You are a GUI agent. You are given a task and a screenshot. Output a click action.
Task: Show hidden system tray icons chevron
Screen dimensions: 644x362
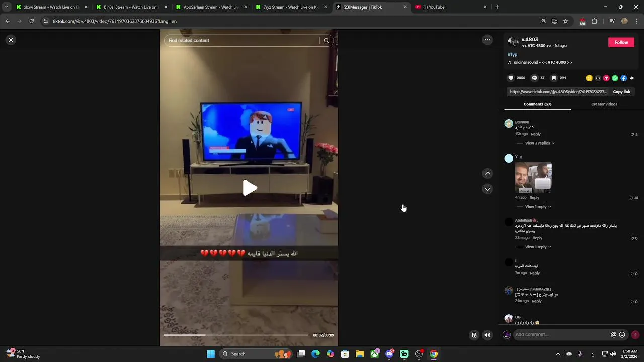coord(557,354)
